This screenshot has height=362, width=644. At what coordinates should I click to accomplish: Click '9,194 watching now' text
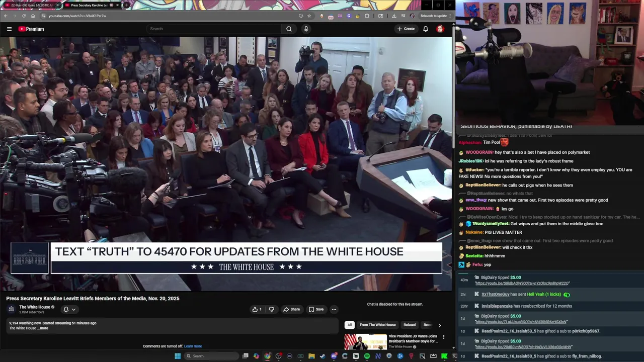[x=25, y=323]
